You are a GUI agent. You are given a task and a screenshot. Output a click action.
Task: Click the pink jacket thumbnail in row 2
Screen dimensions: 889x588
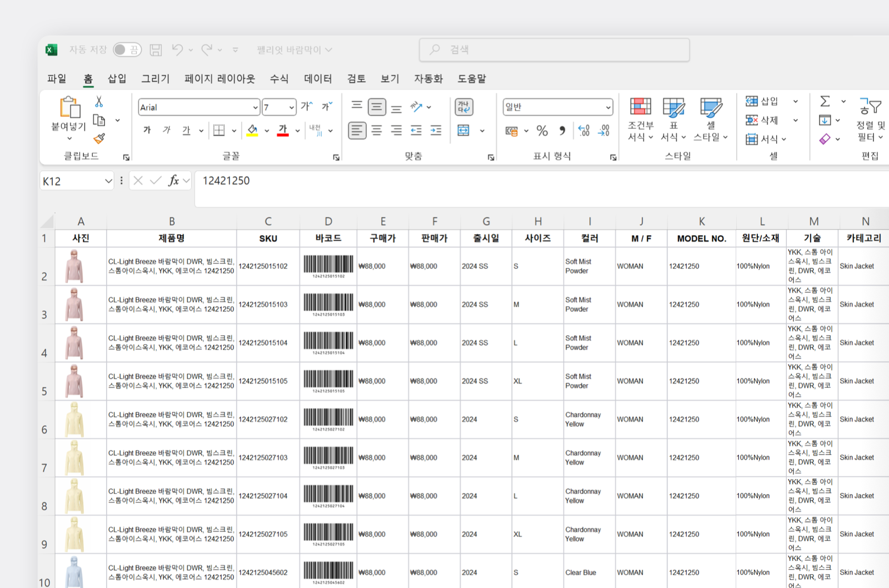pos(74,266)
